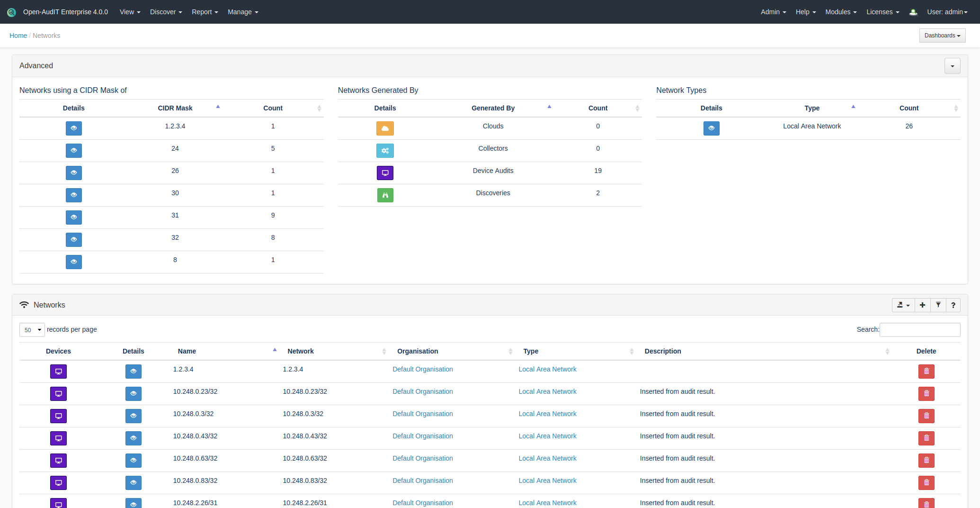The height and width of the screenshot is (508, 980).
Task: Show devices on network 10.248.0.83/32
Action: [x=58, y=483]
